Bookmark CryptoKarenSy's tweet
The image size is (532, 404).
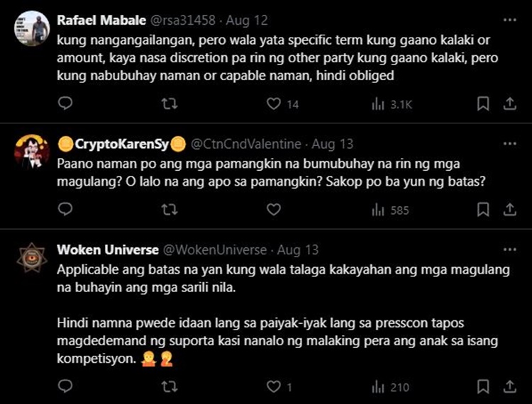pos(483,210)
